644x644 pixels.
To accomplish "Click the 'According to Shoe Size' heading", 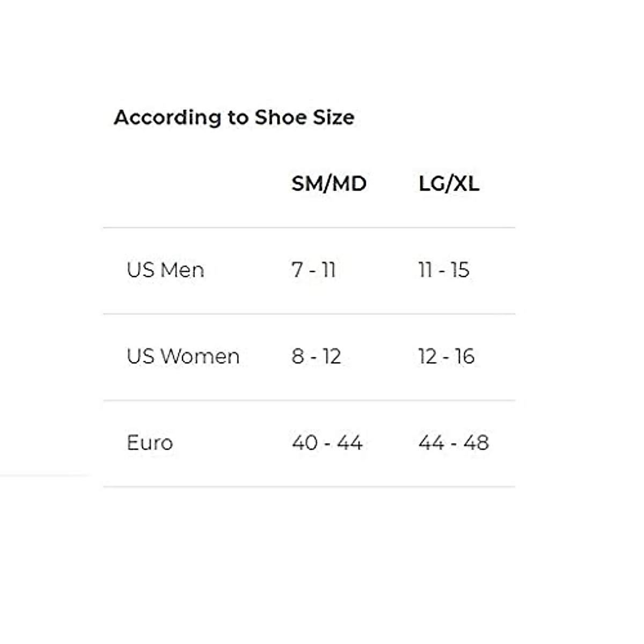I will coord(234,118).
